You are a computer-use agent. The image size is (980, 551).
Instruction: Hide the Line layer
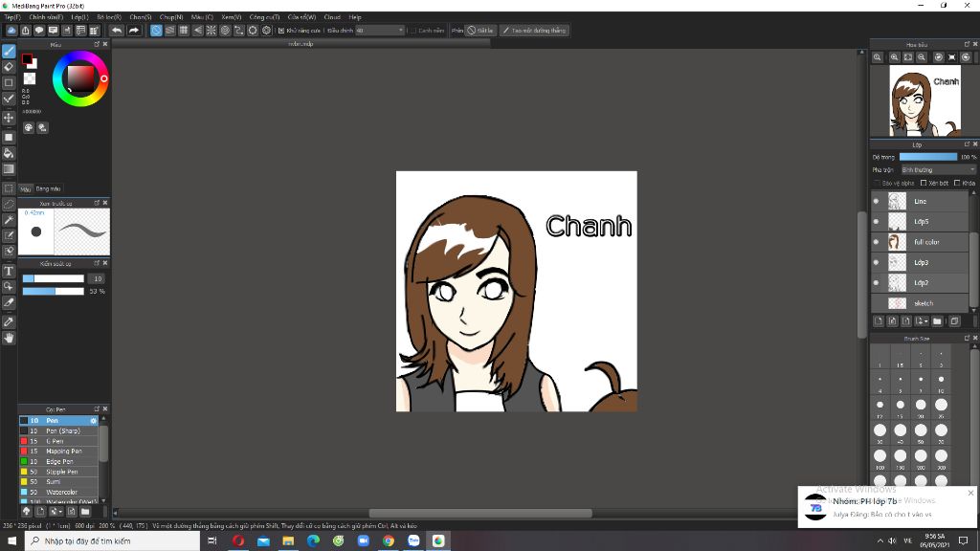tap(877, 201)
